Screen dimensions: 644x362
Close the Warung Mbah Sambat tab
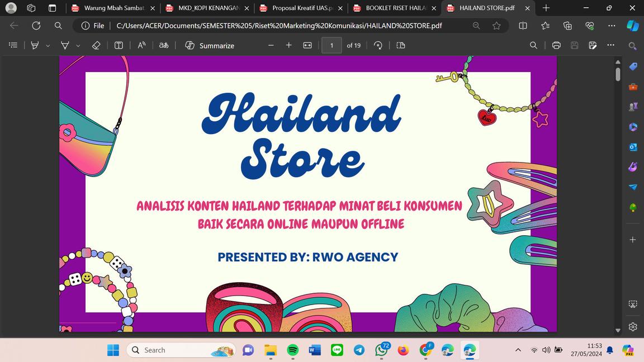point(153,8)
